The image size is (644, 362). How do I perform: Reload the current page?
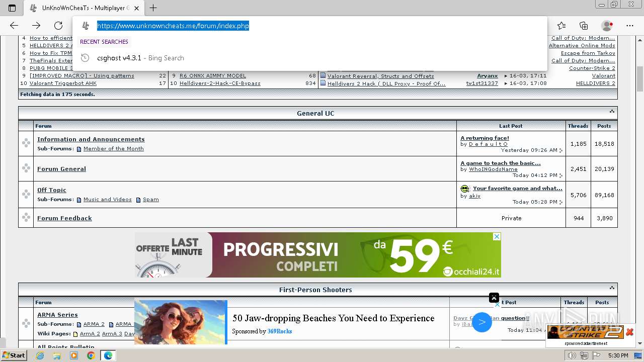[58, 26]
